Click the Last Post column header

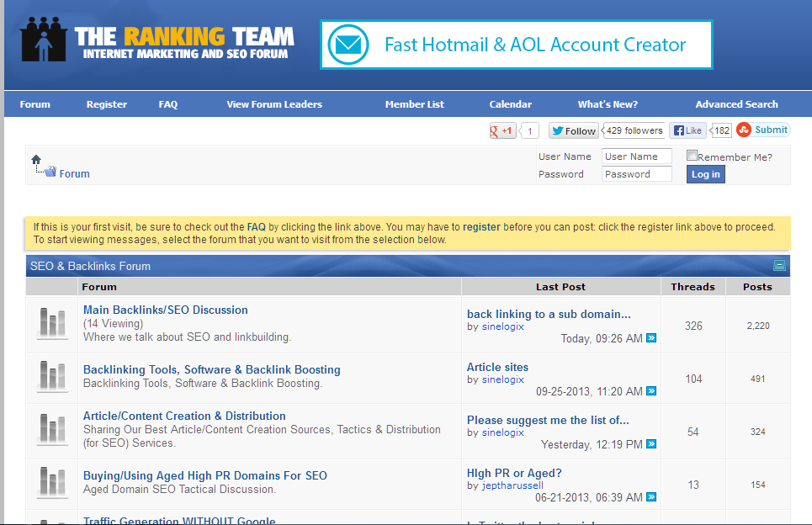pyautogui.click(x=561, y=287)
